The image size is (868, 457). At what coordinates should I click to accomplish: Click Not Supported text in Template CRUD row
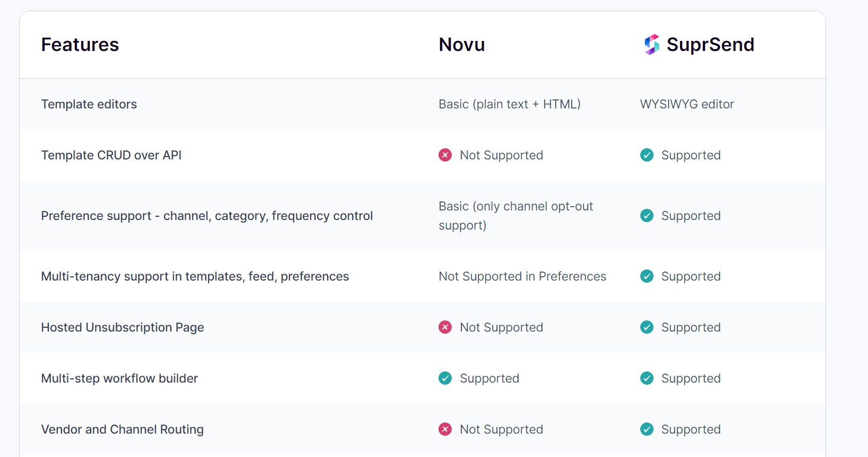point(502,155)
